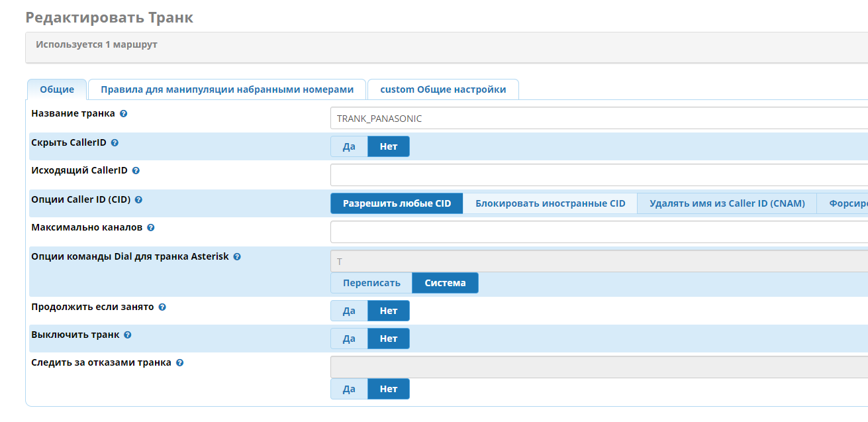Select Блокировать иностранные CID option

(550, 203)
